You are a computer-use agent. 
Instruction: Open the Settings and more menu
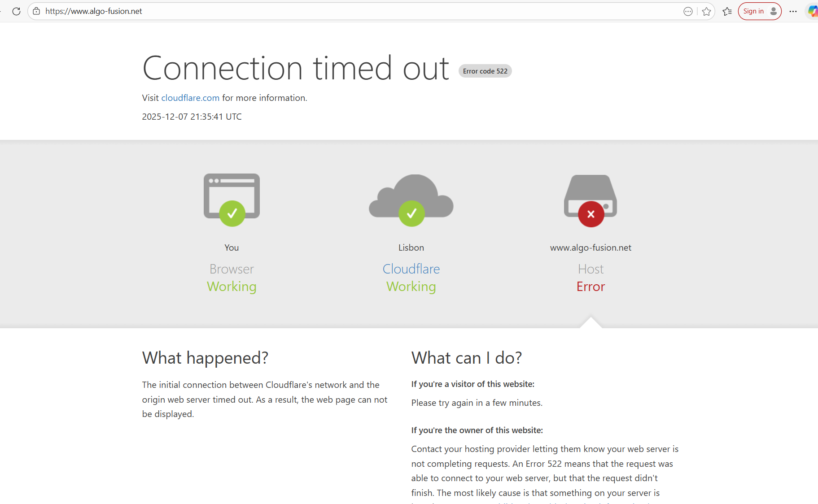click(793, 11)
